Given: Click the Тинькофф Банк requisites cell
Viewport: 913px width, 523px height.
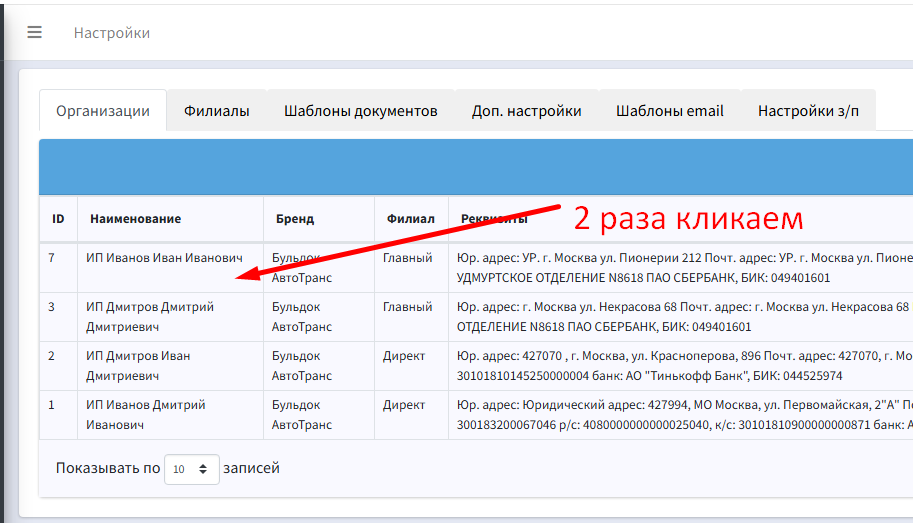Looking at the screenshot, I should [680, 366].
